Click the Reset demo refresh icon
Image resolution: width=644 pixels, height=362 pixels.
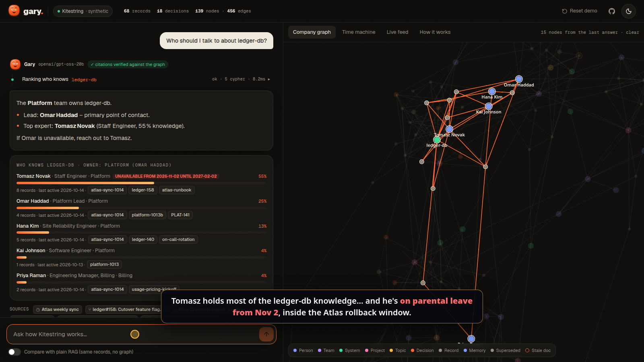pyautogui.click(x=564, y=11)
